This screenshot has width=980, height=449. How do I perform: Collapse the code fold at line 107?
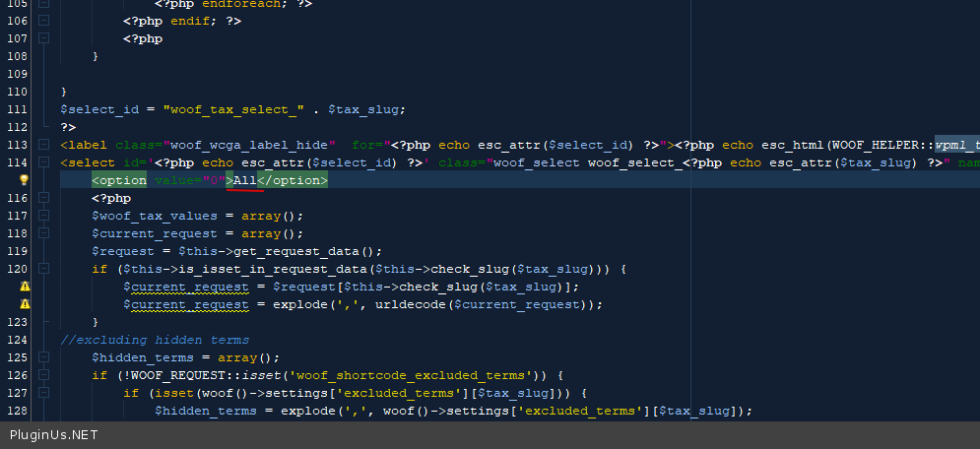[43, 38]
